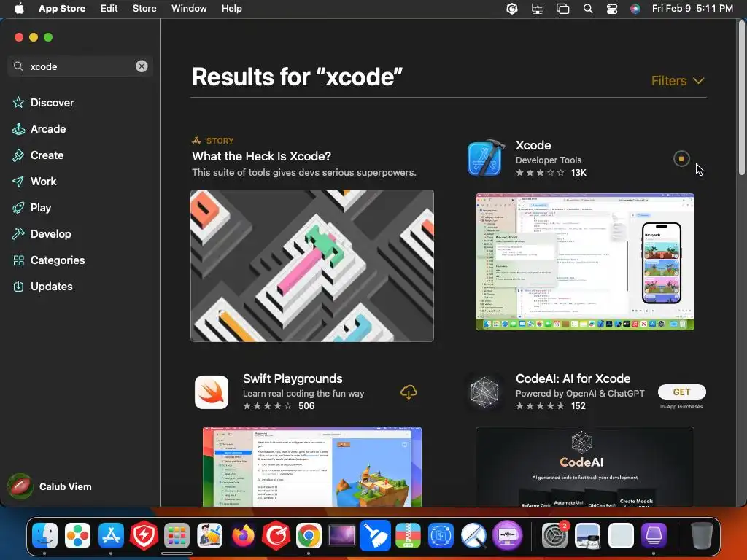The image size is (747, 560).
Task: Open the Trash in the Dock
Action: 702,535
